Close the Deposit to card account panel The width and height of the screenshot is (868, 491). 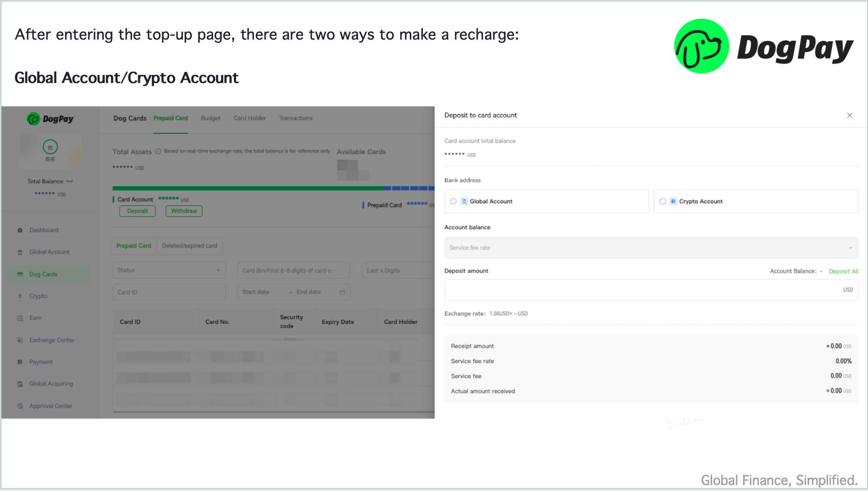[850, 115]
